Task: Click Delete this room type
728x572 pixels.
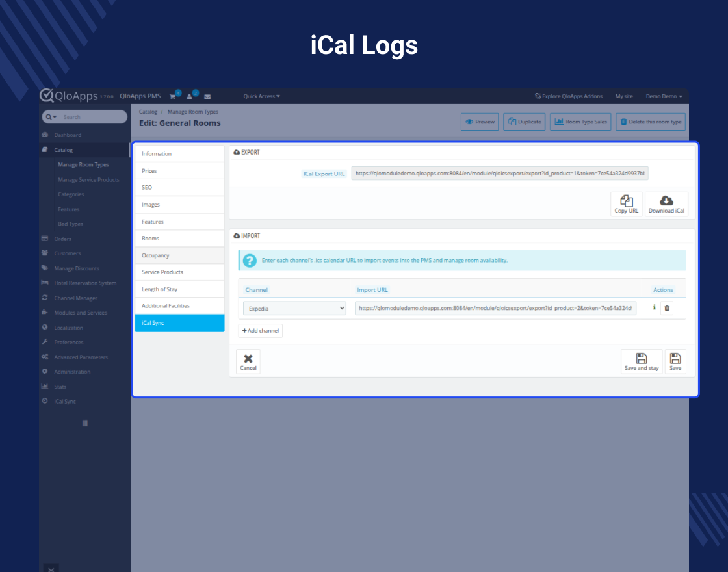Action: [x=651, y=122]
